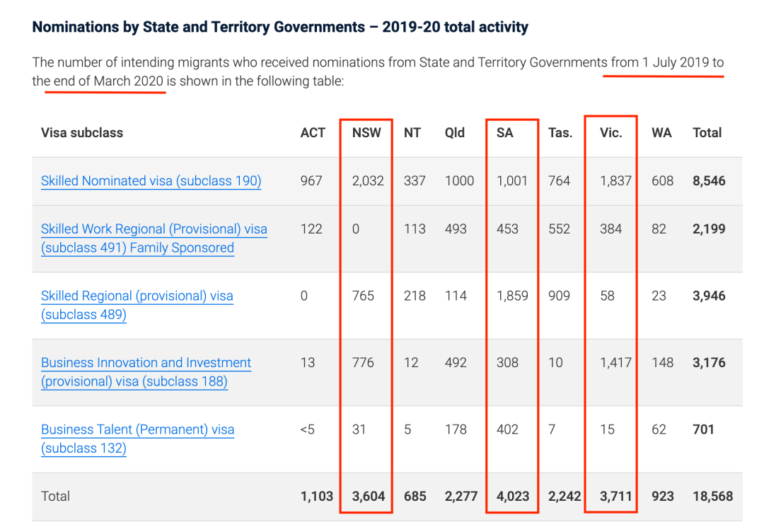Select the 18,568 grand total
Image resolution: width=764 pixels, height=532 pixels.
[713, 496]
